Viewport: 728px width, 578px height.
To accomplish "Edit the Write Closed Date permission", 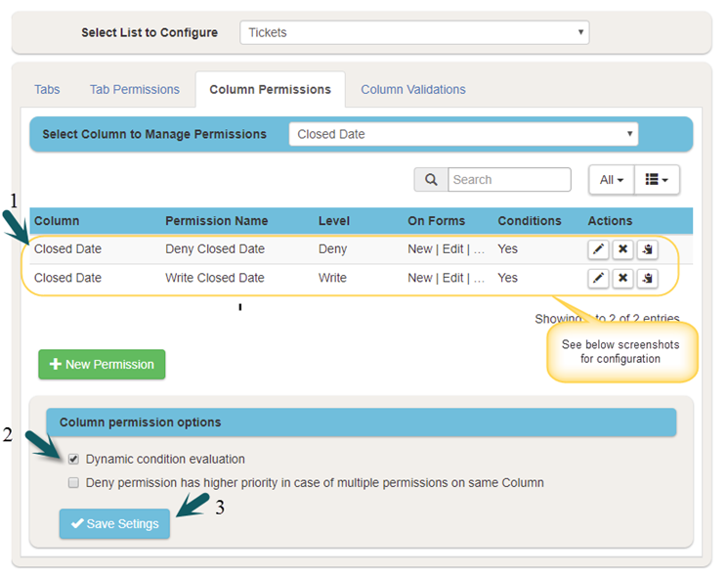I will 598,279.
